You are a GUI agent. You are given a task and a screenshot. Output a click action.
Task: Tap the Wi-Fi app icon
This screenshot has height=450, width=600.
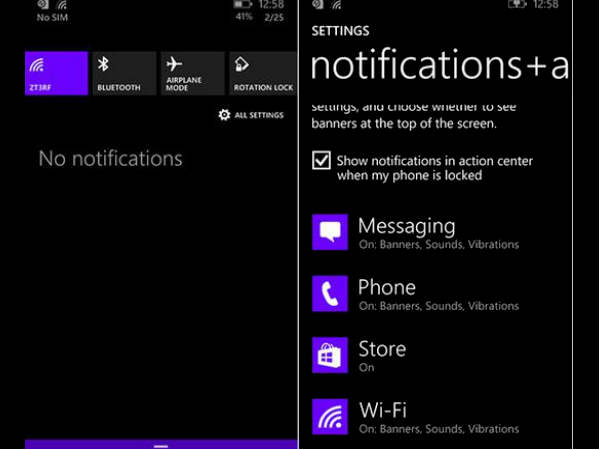[330, 416]
